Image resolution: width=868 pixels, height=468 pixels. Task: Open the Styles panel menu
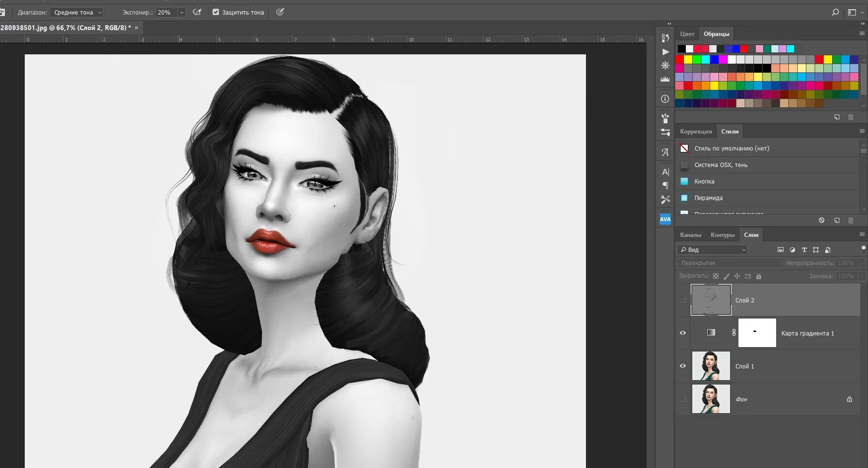862,131
